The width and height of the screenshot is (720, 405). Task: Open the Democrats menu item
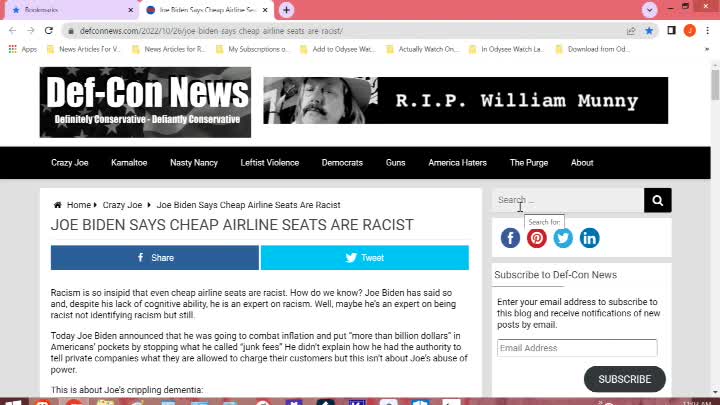[342, 163]
